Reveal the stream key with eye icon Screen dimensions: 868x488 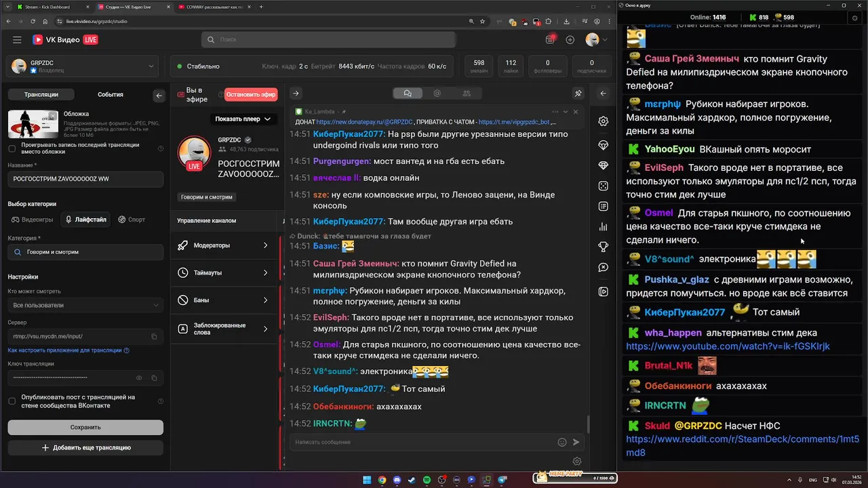139,378
